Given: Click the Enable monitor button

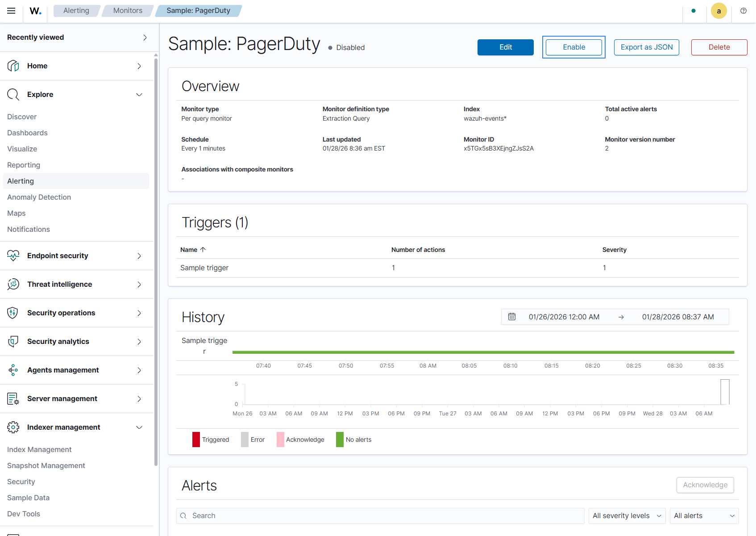Looking at the screenshot, I should (574, 47).
